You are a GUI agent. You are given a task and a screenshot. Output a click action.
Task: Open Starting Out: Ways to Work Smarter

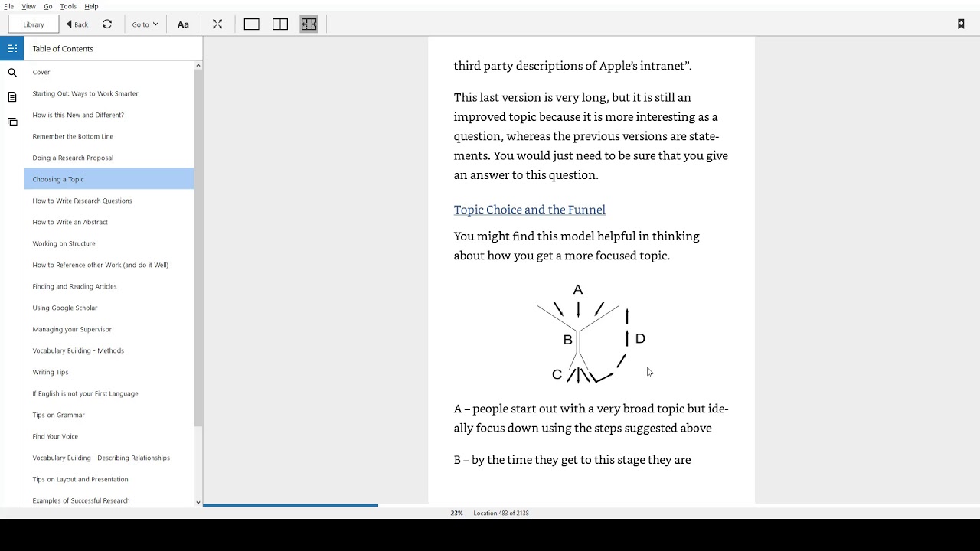109,93
